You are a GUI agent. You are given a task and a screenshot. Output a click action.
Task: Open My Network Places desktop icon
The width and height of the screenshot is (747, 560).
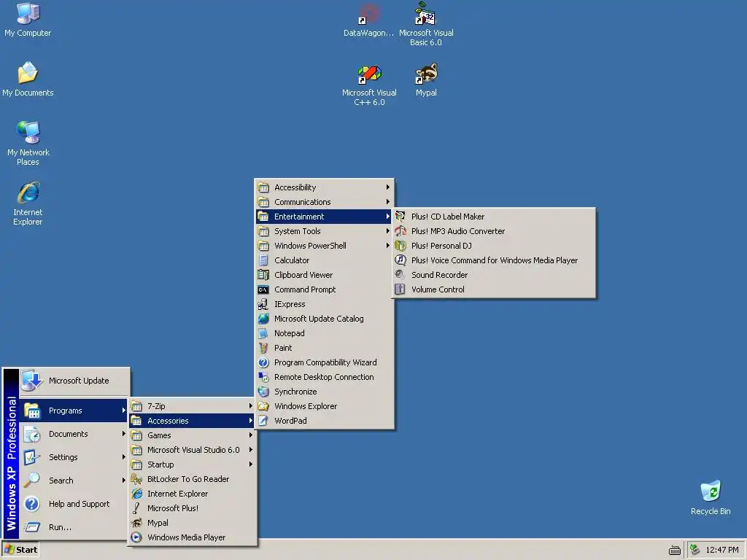coord(28,144)
